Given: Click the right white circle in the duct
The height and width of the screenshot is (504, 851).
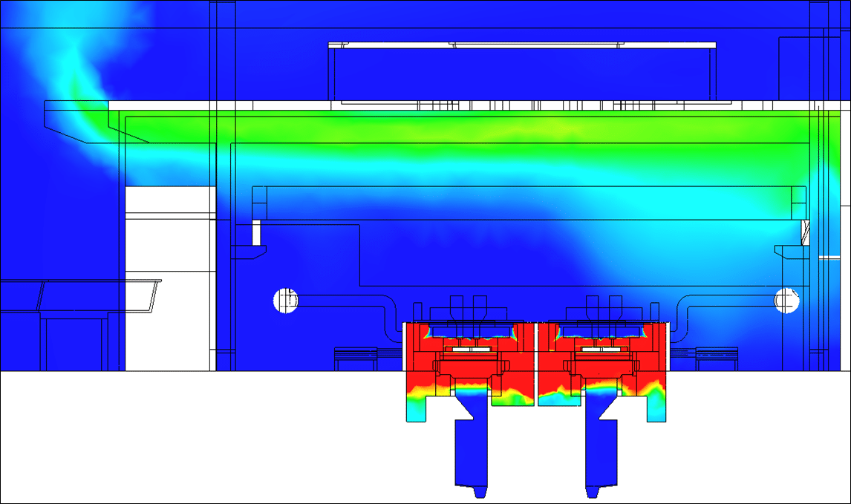Looking at the screenshot, I should click(x=787, y=300).
